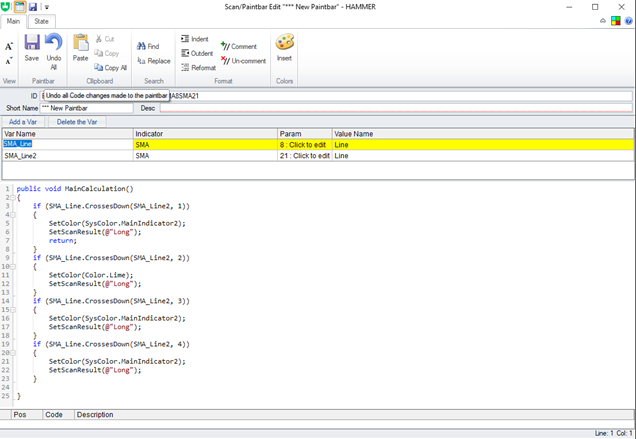Click the Desc input field
636x439 pixels.
[x=396, y=108]
